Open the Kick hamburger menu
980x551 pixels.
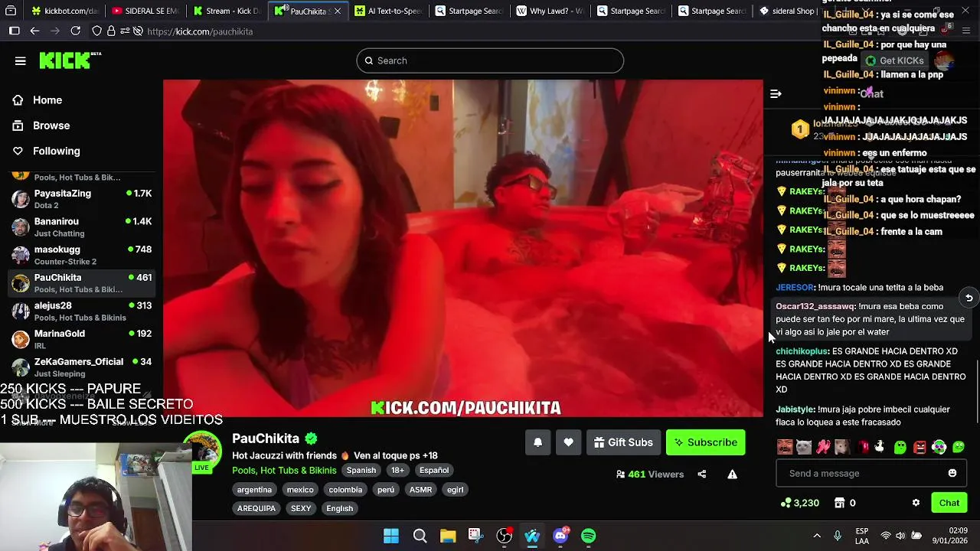pyautogui.click(x=21, y=61)
